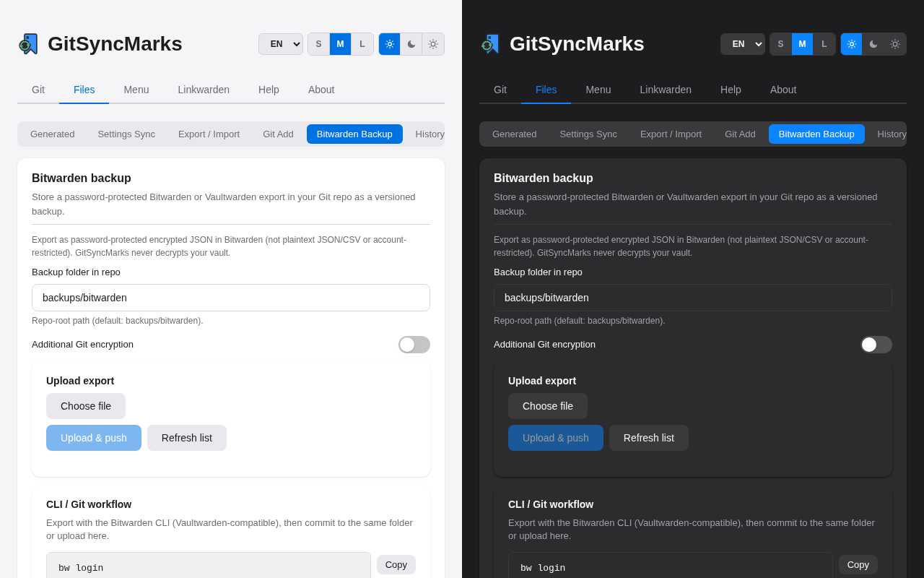Open EN language dropdown in dark panel
924x578 pixels.
coord(743,44)
